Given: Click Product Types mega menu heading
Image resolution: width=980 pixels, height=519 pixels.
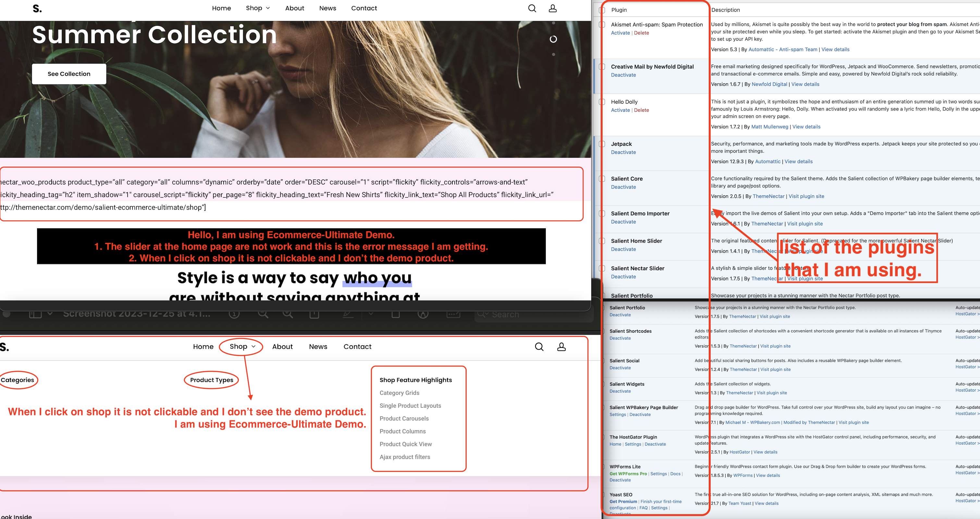Looking at the screenshot, I should (x=212, y=380).
